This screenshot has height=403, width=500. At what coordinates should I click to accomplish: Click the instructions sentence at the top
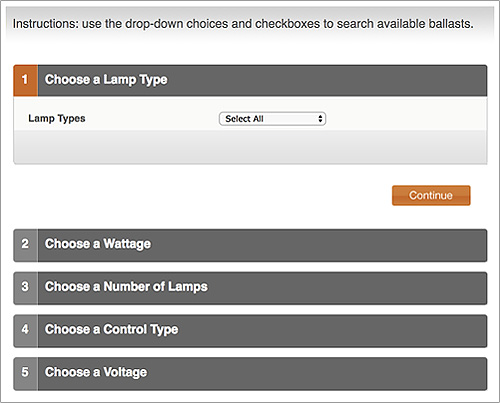click(x=243, y=24)
